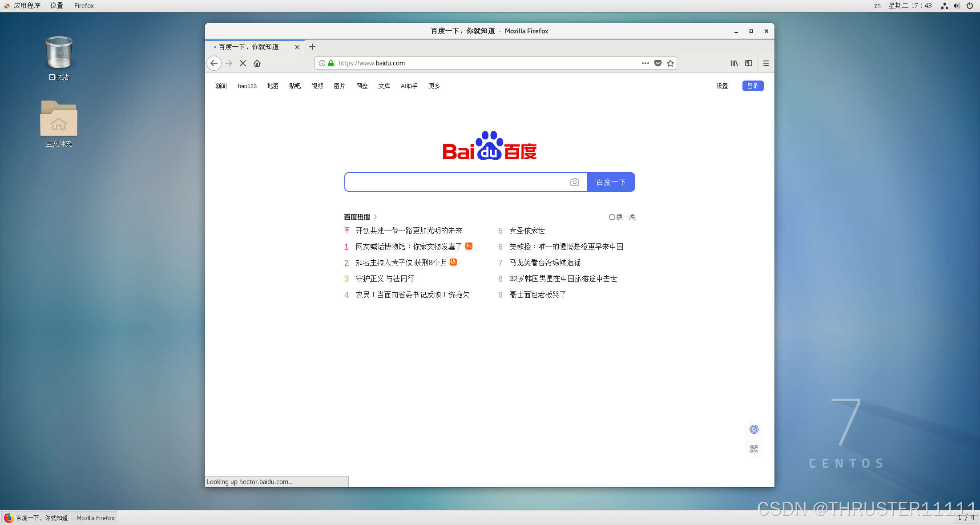Open the 文库 link

384,86
